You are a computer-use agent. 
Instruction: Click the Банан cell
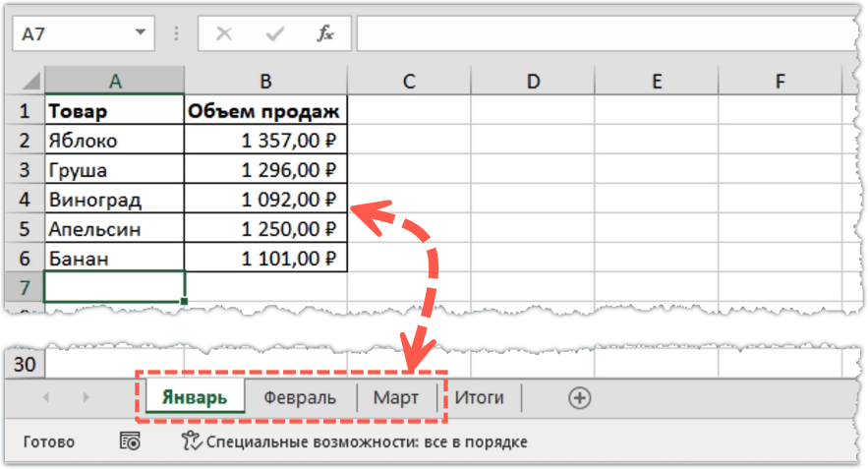coord(115,258)
